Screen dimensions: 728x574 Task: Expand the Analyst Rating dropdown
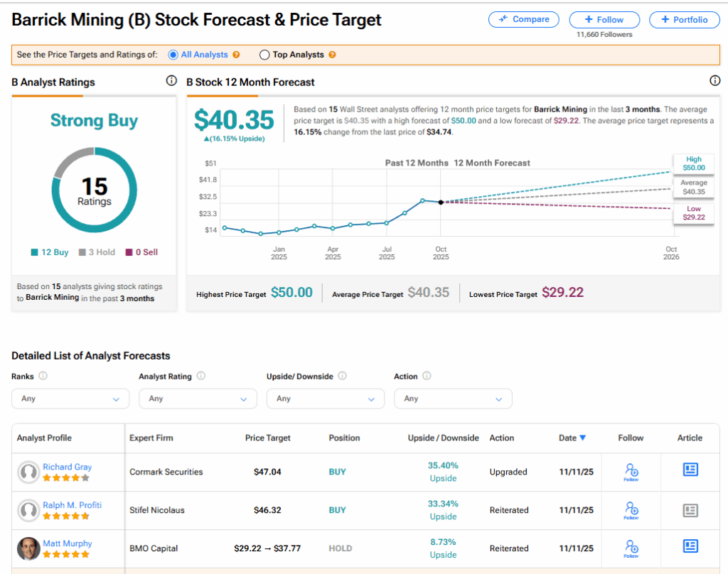point(198,399)
